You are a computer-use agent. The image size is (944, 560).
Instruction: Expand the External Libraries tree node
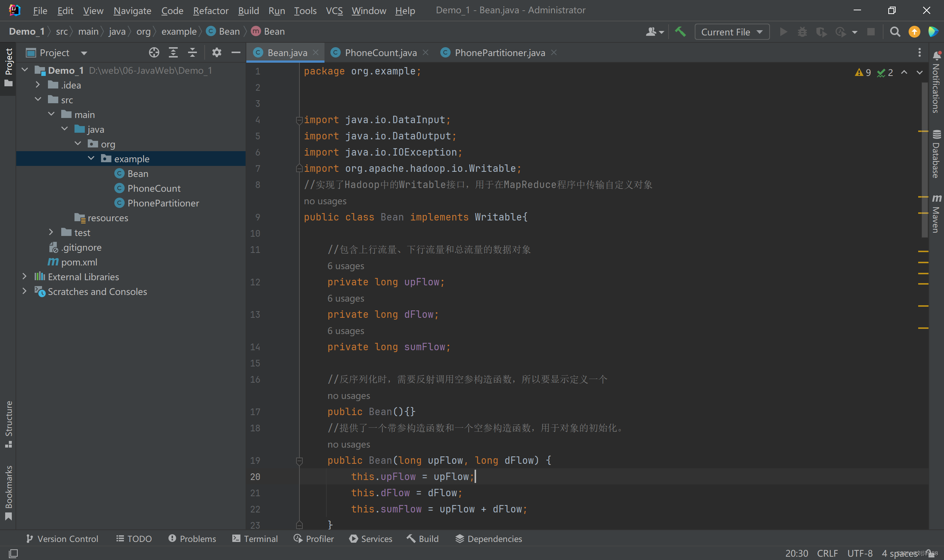tap(24, 276)
